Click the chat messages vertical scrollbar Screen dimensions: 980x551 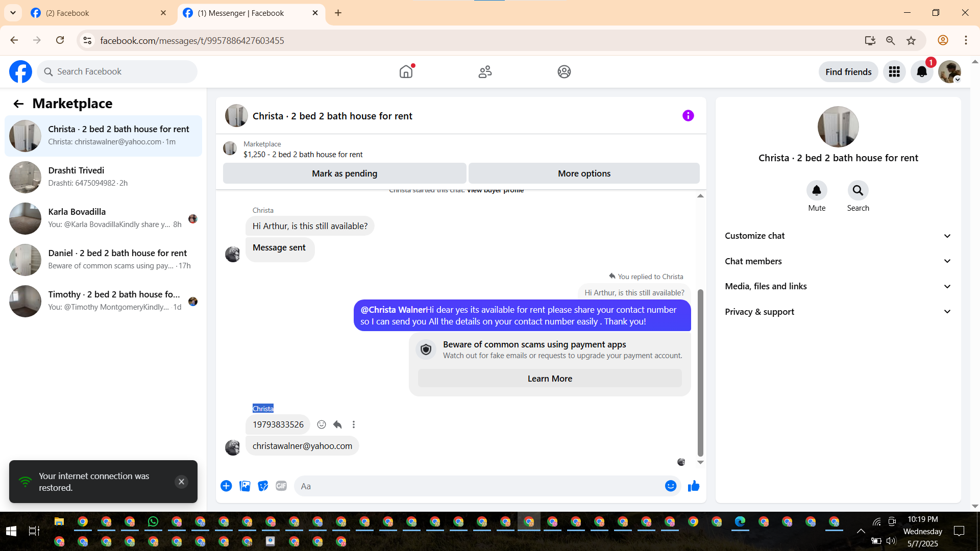700,372
